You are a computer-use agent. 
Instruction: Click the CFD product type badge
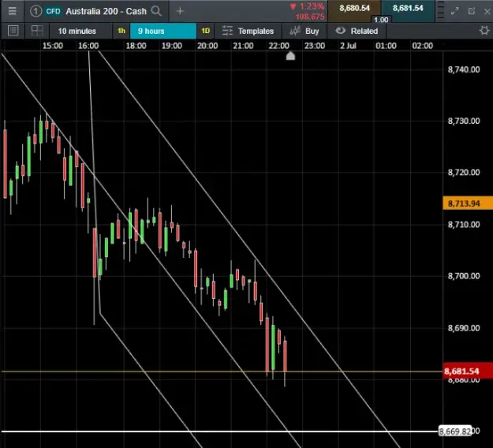(x=53, y=11)
